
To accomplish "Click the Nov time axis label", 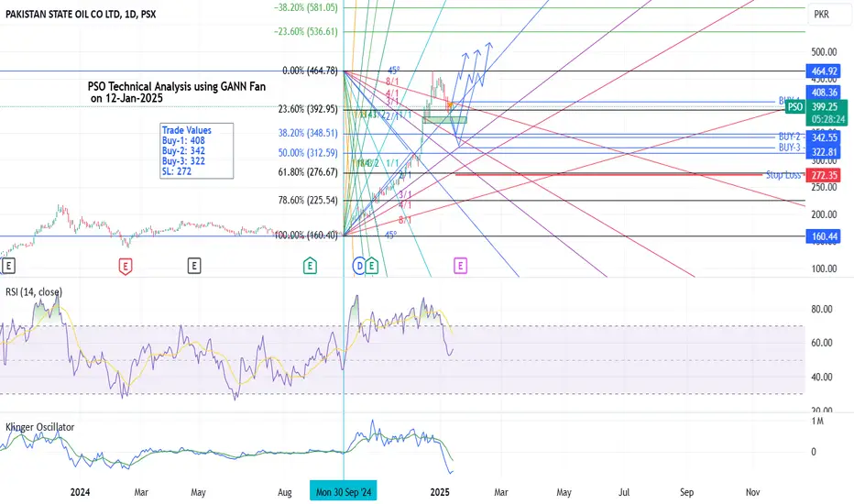I will click(752, 492).
